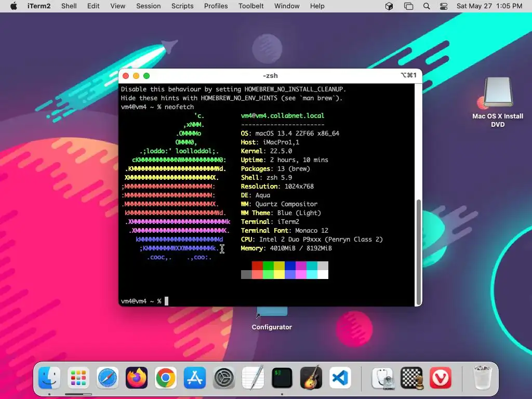Launch GarageBand from the Dock
532x399 pixels.
311,378
